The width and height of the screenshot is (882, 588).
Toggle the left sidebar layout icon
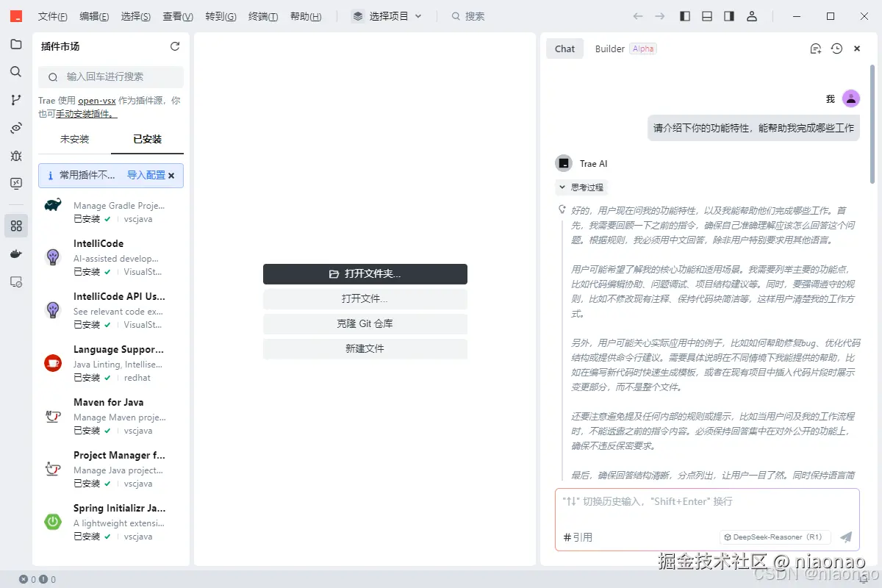coord(684,15)
